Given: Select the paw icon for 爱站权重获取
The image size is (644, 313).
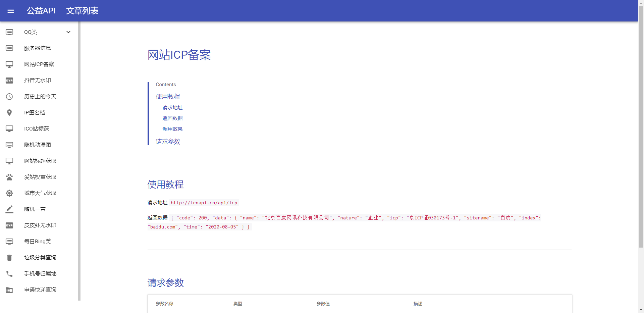Looking at the screenshot, I should point(9,177).
